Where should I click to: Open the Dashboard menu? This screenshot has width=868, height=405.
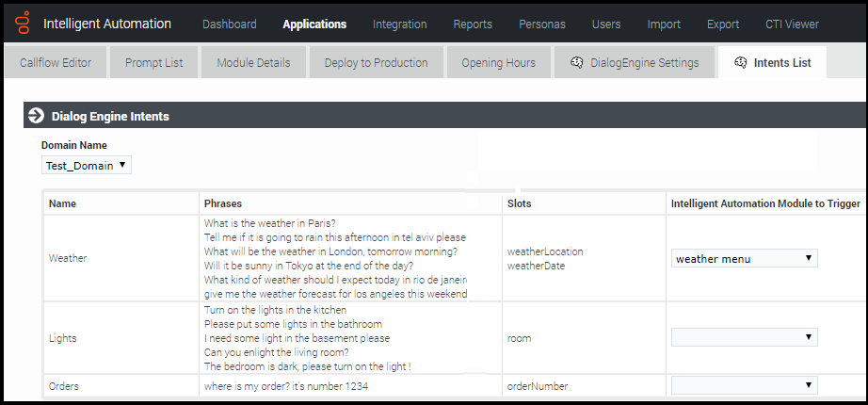(x=229, y=24)
